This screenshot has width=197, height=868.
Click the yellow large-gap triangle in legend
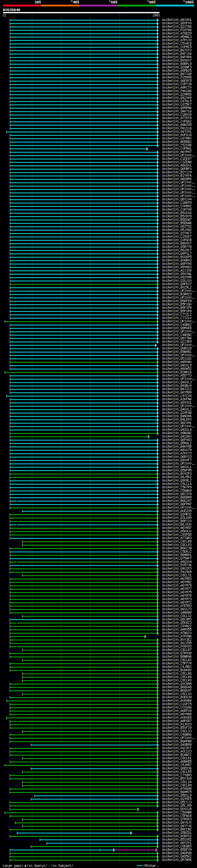[25, 866]
